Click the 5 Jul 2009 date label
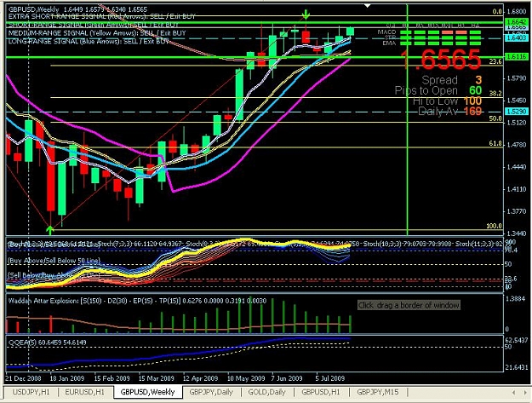 pos(330,378)
